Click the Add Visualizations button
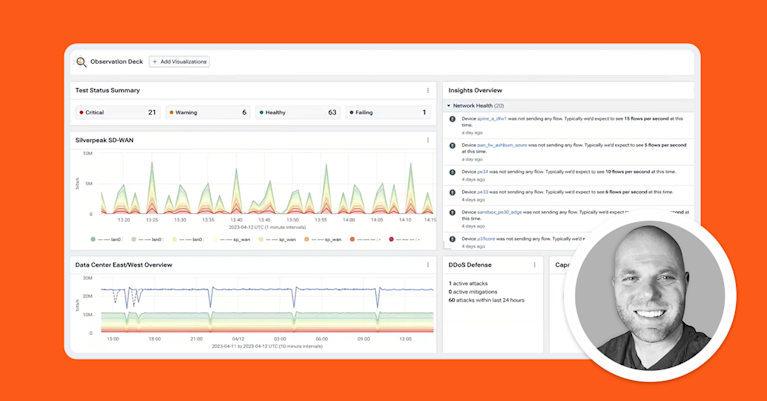The image size is (767, 401). (x=179, y=62)
